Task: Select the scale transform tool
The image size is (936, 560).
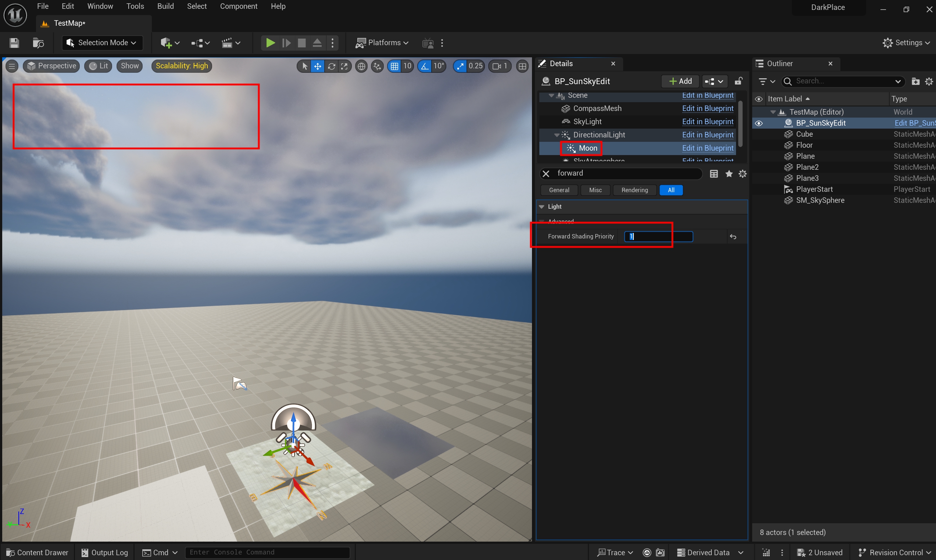Action: pyautogui.click(x=344, y=67)
